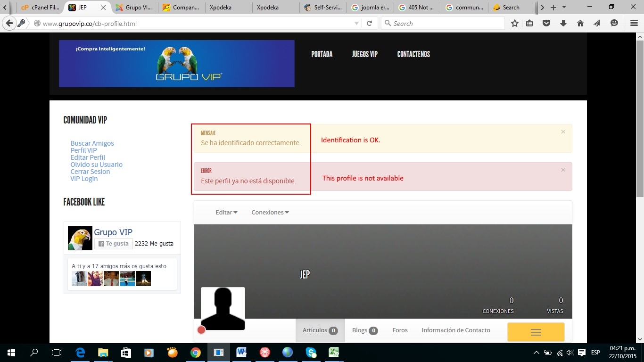The height and width of the screenshot is (362, 644).
Task: Click the Grupo VIP Facebook page link
Action: (x=113, y=232)
